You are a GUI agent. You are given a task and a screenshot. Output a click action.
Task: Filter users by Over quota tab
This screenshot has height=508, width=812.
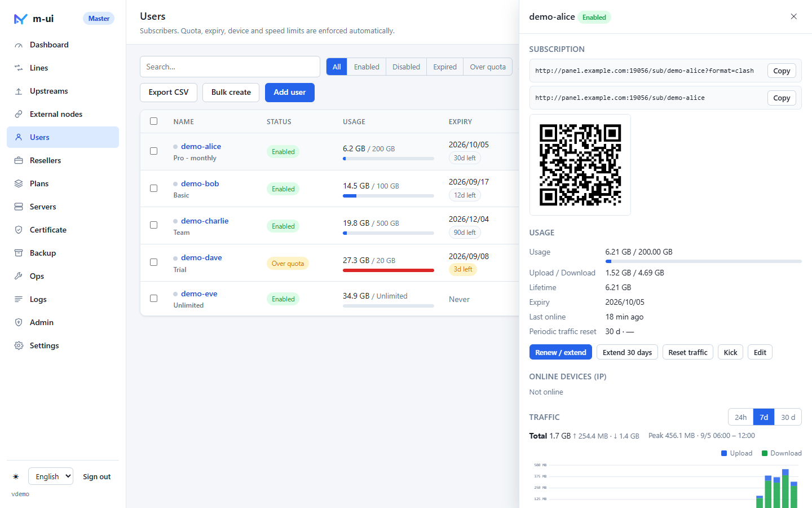pos(488,67)
